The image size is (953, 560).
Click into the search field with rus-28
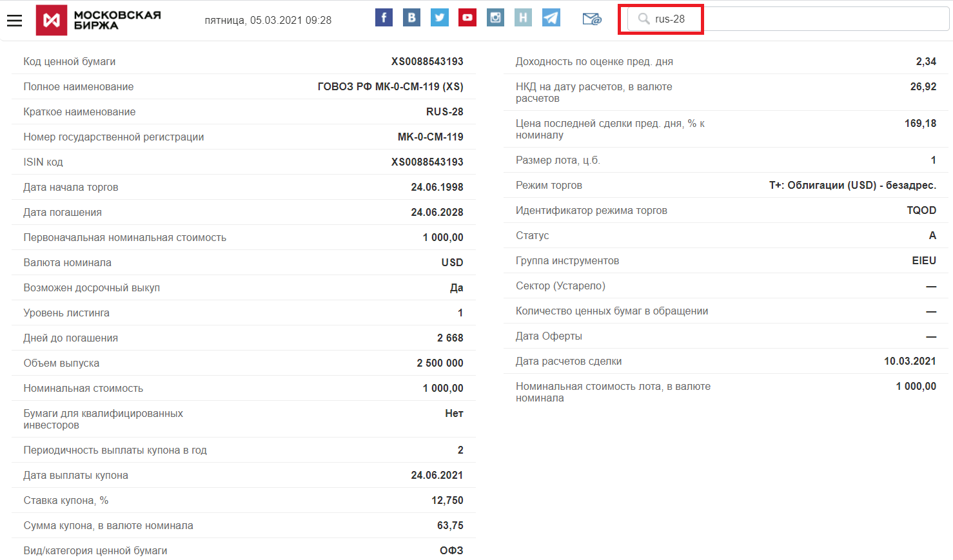tap(788, 19)
